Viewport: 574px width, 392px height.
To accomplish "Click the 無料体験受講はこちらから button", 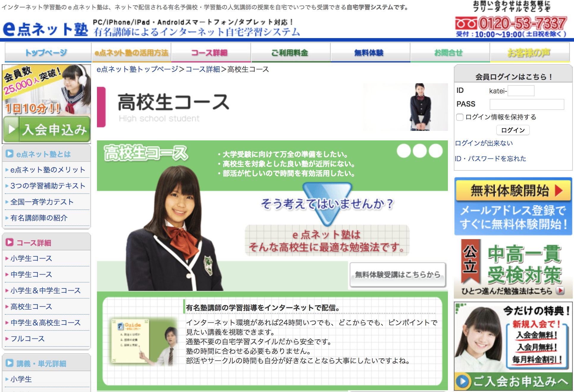I will coord(398,275).
